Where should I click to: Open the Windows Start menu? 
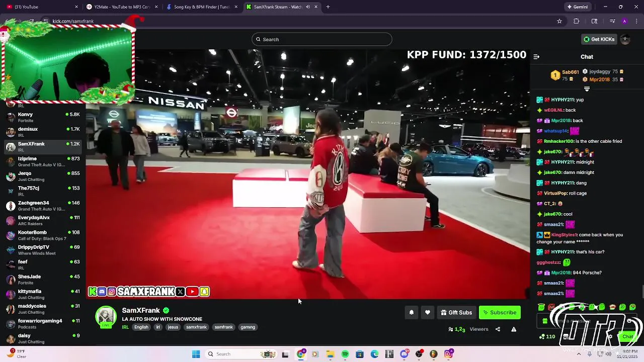pyautogui.click(x=196, y=354)
